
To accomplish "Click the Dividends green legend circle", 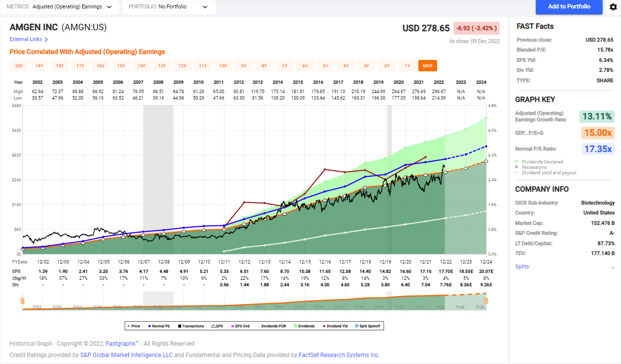I will [294, 326].
